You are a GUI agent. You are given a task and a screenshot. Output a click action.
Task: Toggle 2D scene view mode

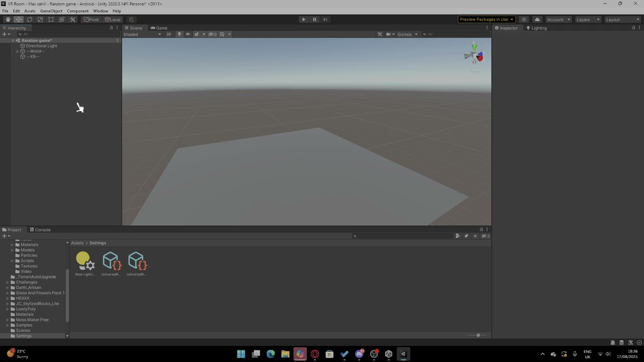(169, 34)
